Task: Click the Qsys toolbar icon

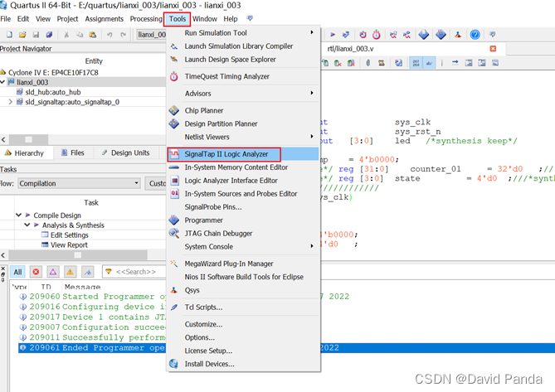Action: click(458, 35)
